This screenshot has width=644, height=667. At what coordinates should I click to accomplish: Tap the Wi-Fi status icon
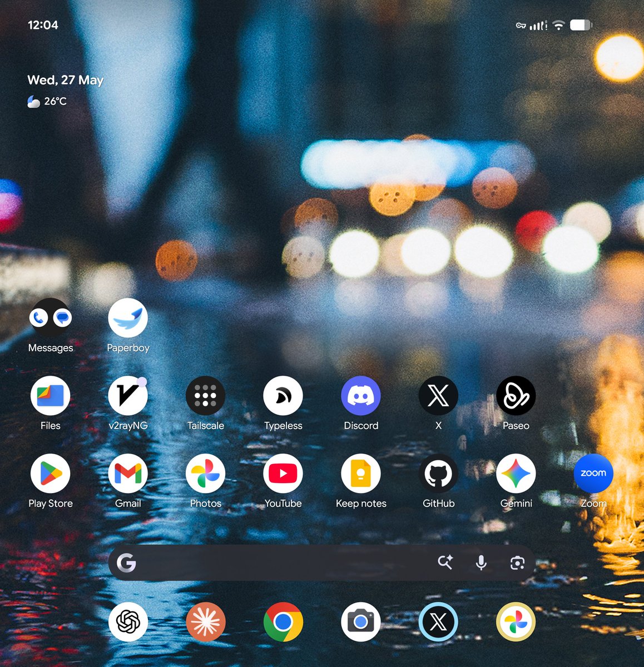pos(559,25)
